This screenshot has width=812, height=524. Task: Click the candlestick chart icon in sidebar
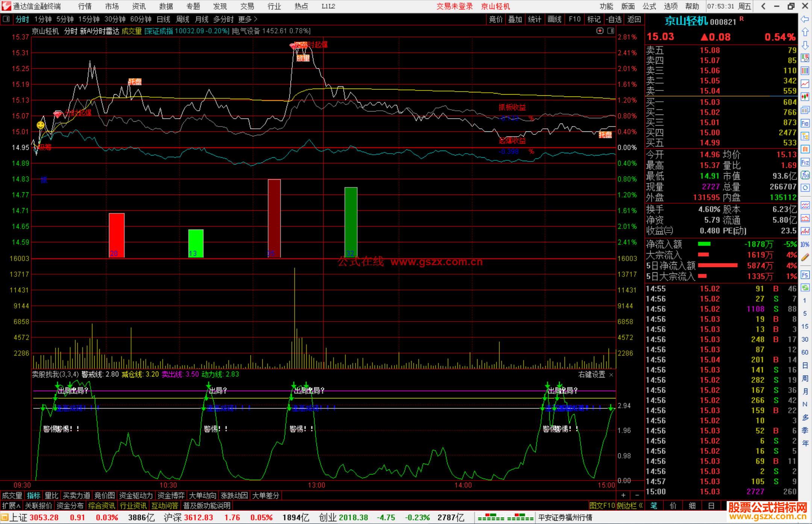click(805, 97)
